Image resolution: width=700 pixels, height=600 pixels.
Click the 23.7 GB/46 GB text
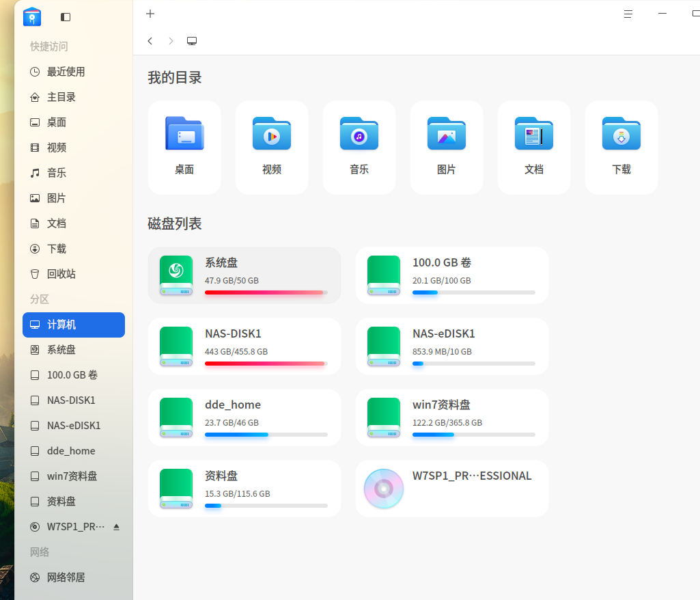tap(232, 422)
